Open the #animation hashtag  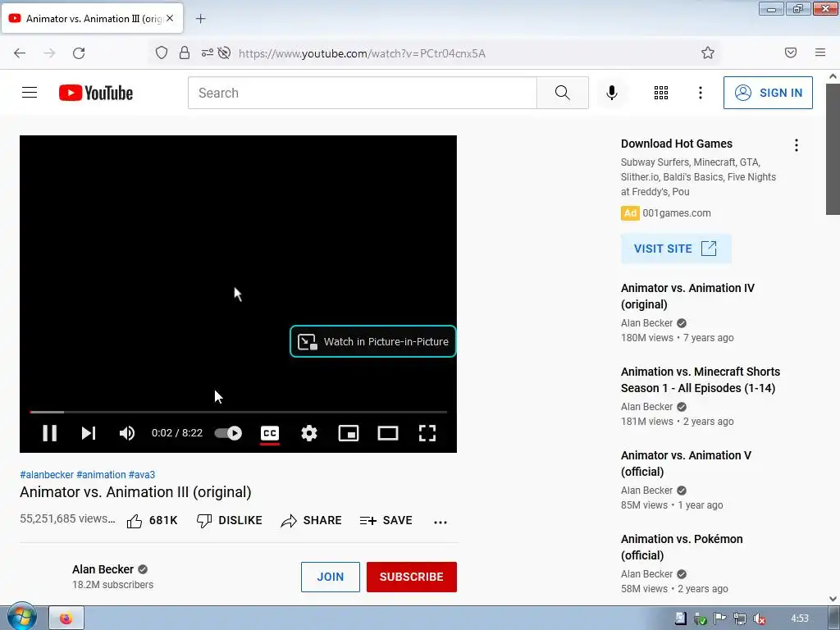[x=101, y=475]
